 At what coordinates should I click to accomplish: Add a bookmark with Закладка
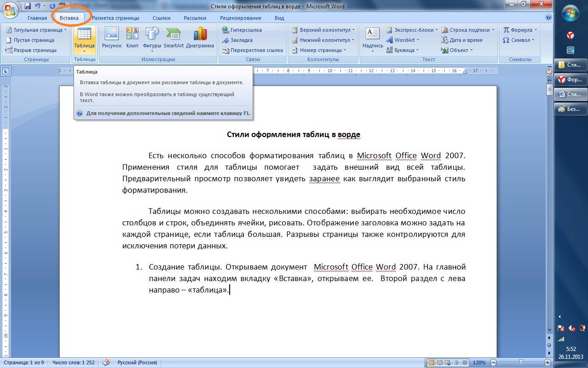pyautogui.click(x=237, y=40)
